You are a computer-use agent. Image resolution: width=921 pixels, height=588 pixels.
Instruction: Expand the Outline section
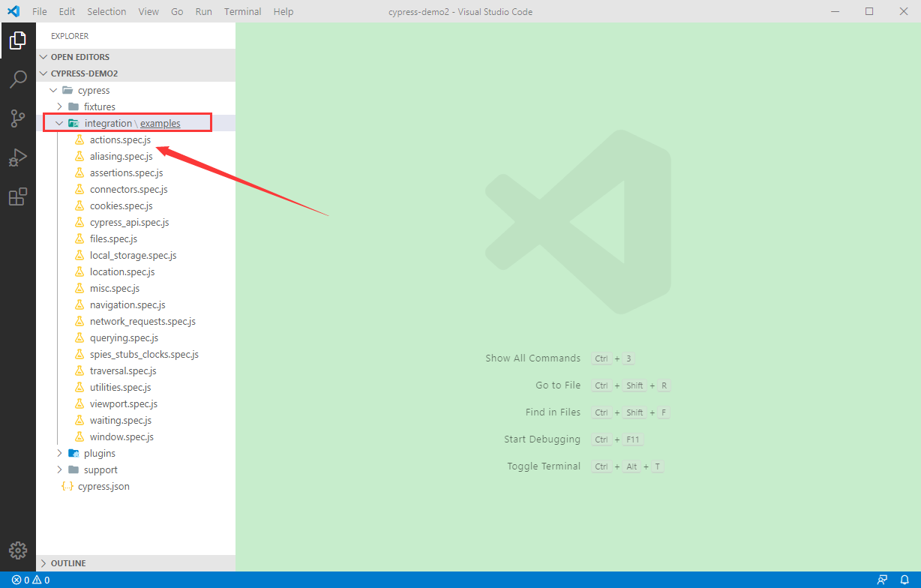coord(136,563)
